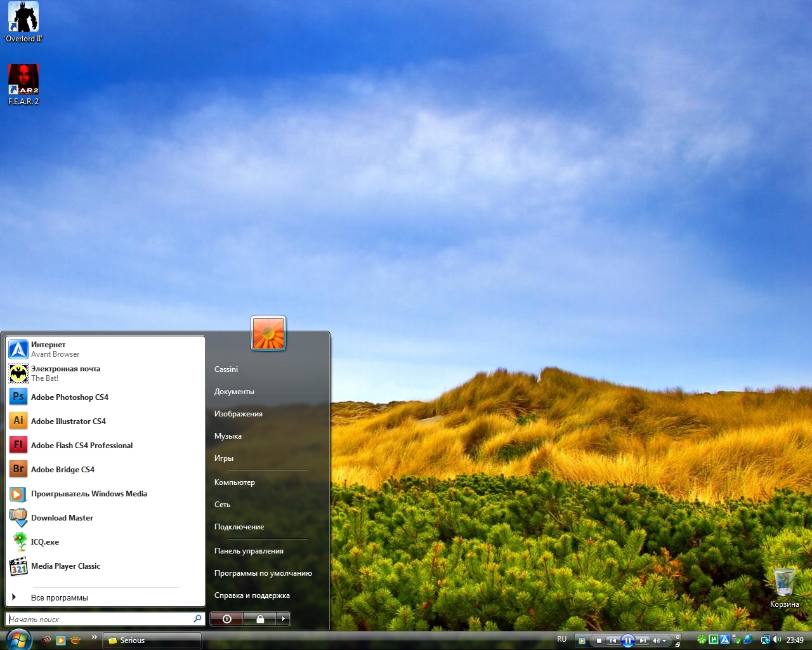Click the user account flower picture

pos(268,333)
